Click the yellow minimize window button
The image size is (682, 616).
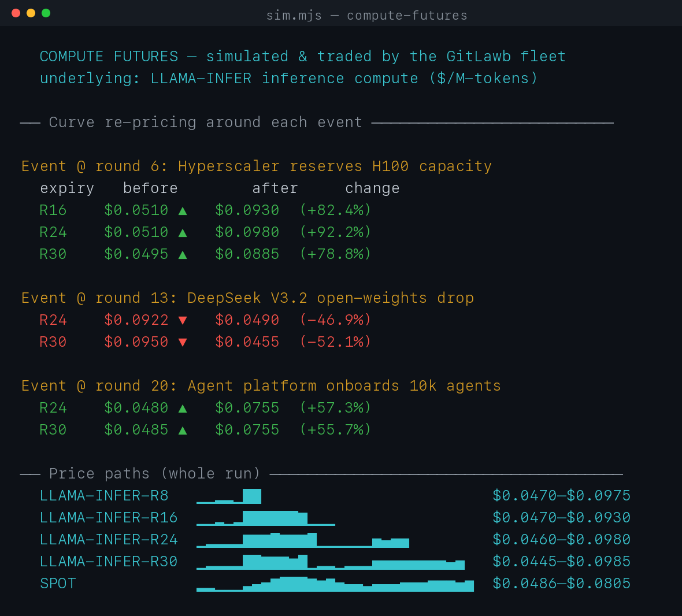tap(31, 13)
